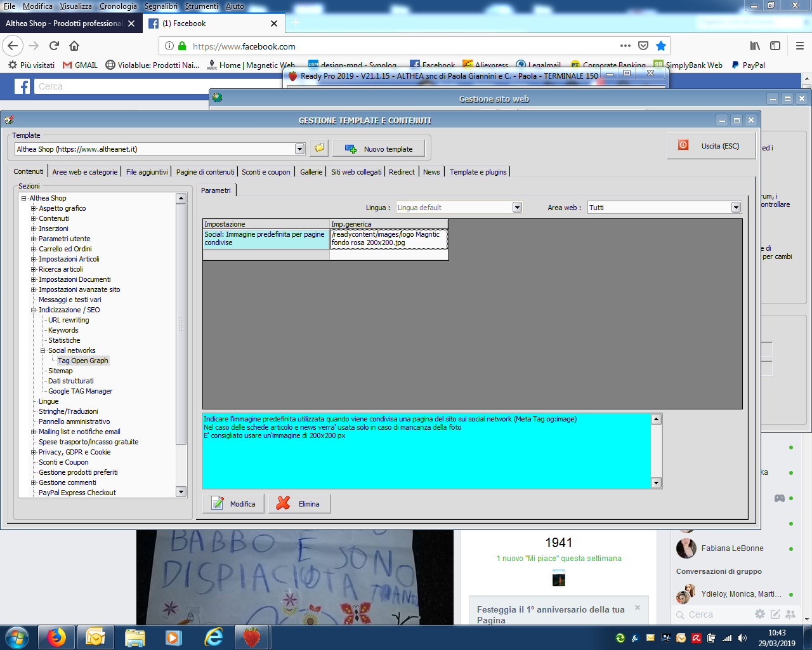Click the description box scroll-up arrow

(x=657, y=419)
